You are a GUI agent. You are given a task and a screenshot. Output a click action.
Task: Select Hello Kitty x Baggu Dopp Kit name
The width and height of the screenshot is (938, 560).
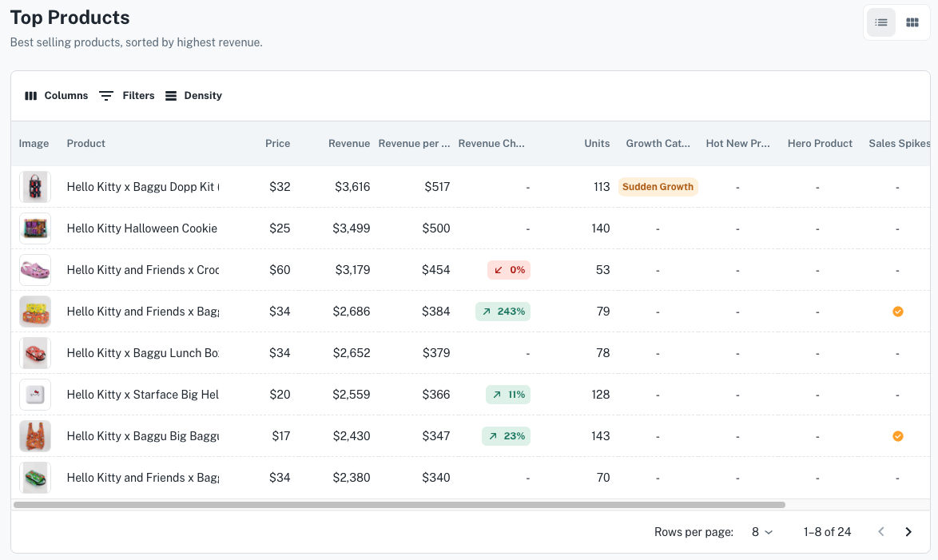coord(143,187)
